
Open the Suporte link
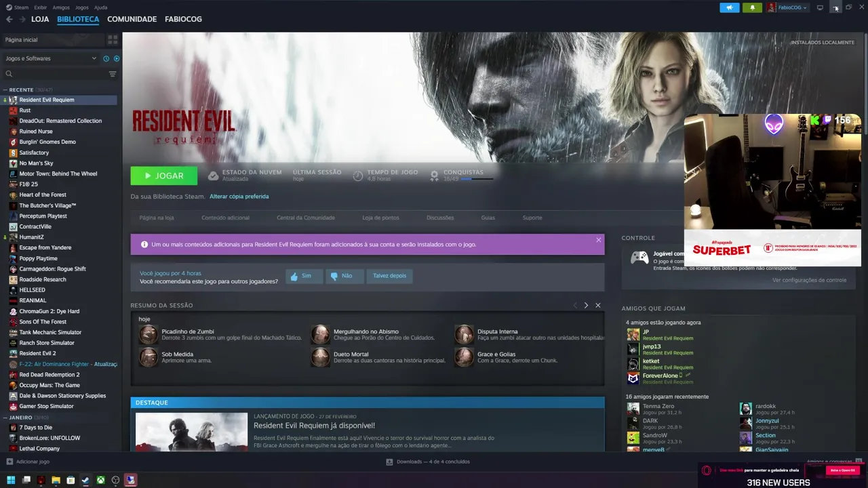[532, 218]
